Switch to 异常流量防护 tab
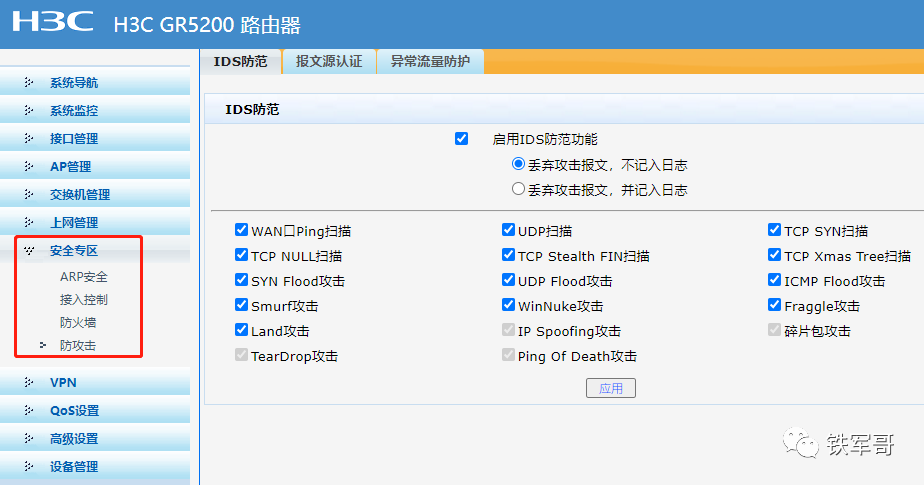This screenshot has width=924, height=485. click(x=430, y=61)
